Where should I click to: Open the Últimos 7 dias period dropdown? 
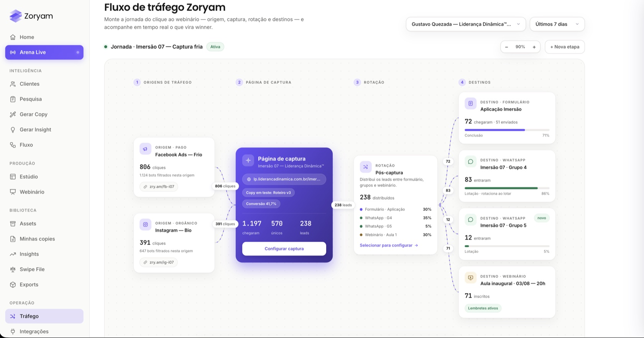(x=557, y=24)
